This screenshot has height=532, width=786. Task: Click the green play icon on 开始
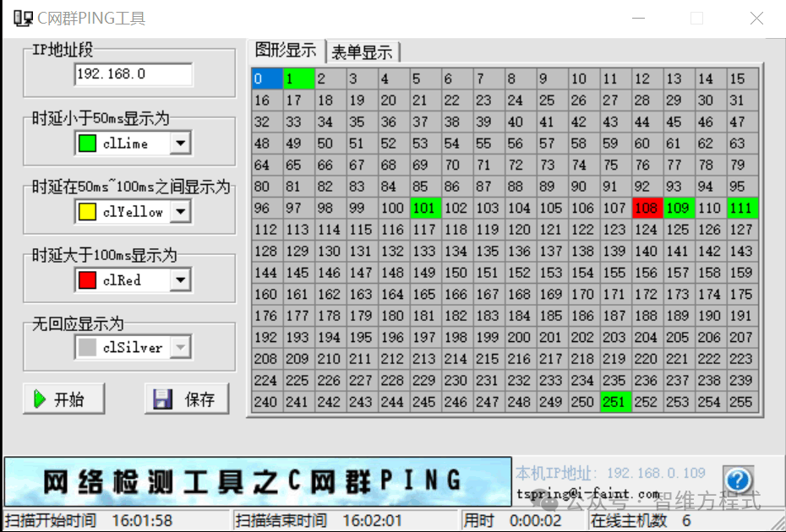click(x=40, y=399)
